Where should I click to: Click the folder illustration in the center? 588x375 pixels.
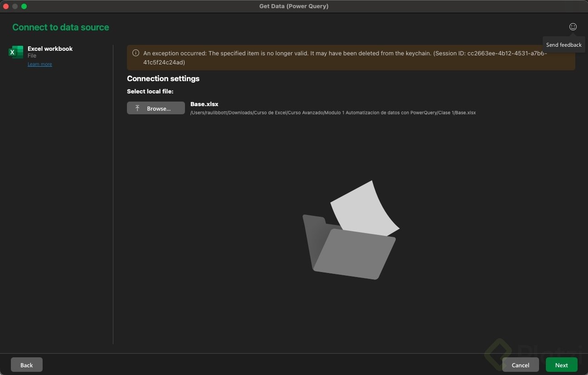[351, 230]
